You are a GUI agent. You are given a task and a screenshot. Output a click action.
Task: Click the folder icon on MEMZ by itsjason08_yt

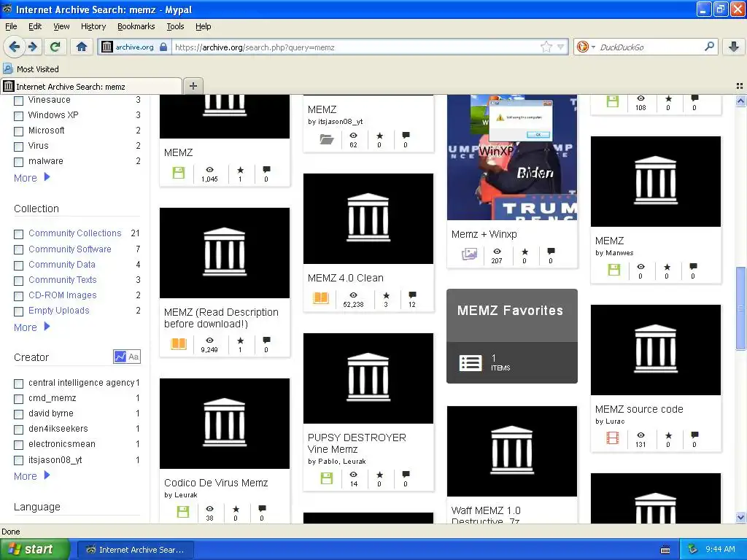tap(326, 139)
